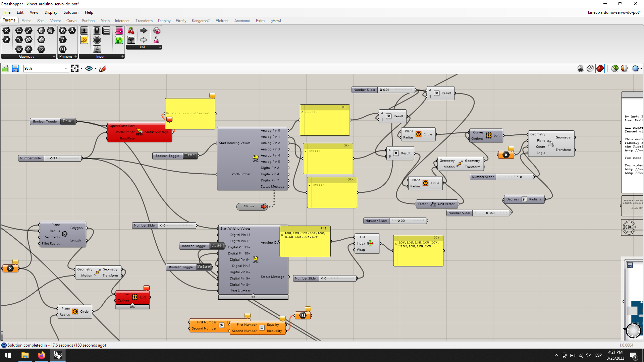
Task: Open the 93% zoom level dropdown
Action: click(66, 68)
